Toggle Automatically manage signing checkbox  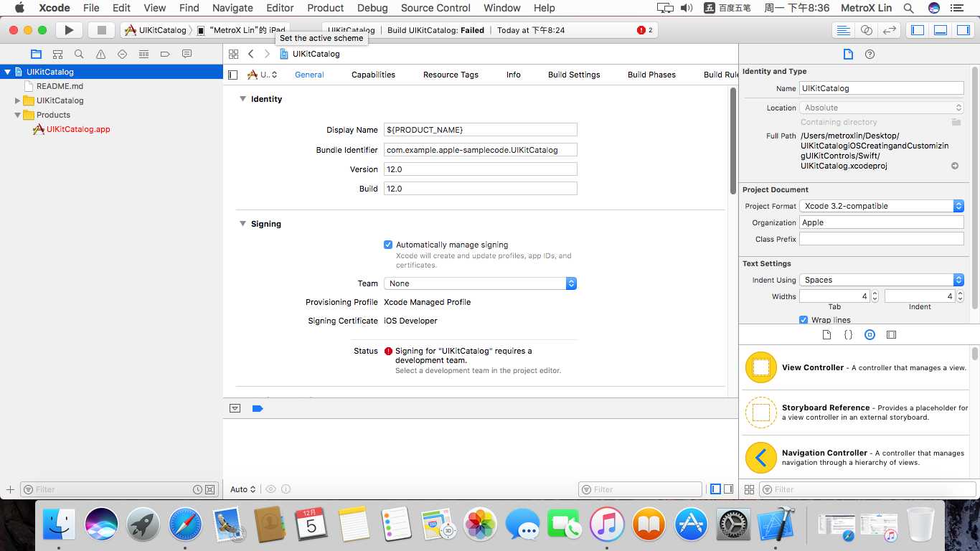tap(388, 245)
